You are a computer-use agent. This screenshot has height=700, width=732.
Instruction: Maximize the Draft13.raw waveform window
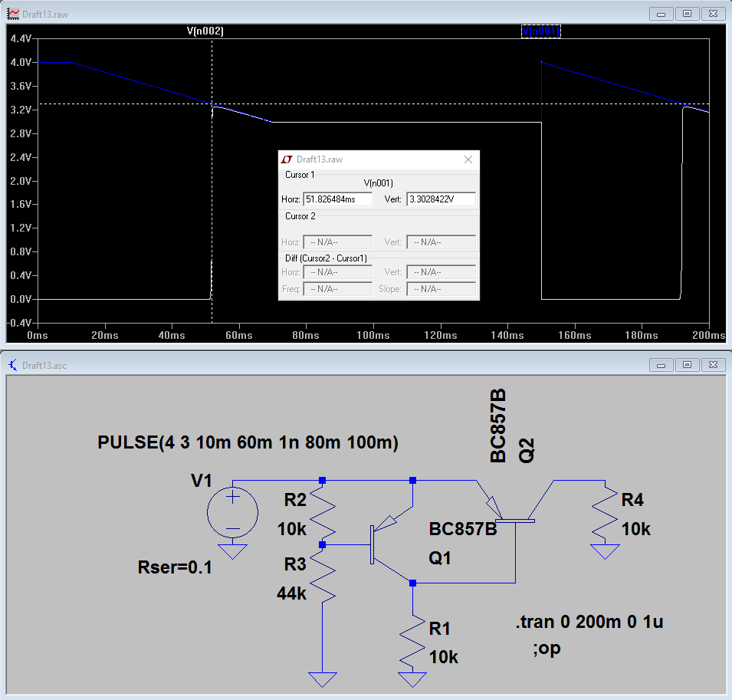[x=688, y=14]
